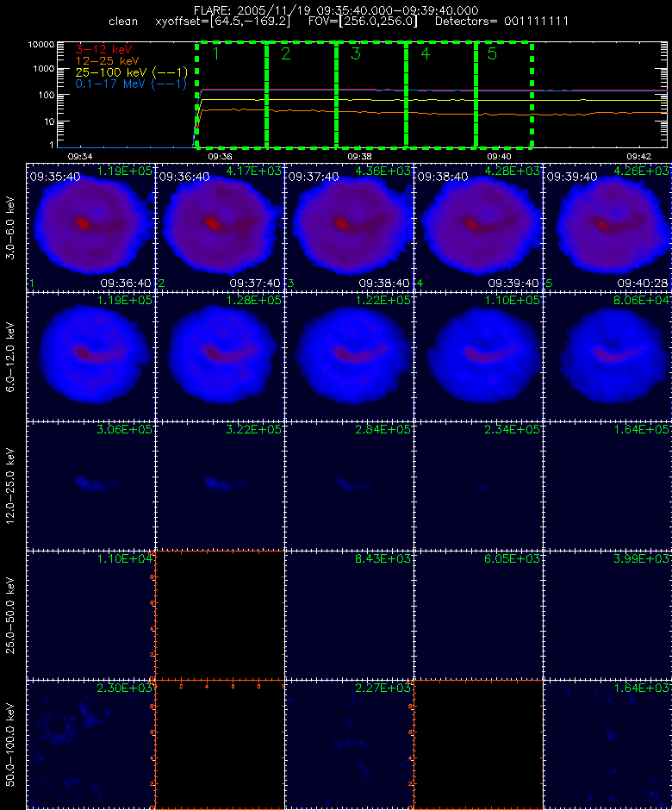This screenshot has height=810, width=672.
Task: Click interval number 2 in the light curve plot
Action: (x=286, y=53)
